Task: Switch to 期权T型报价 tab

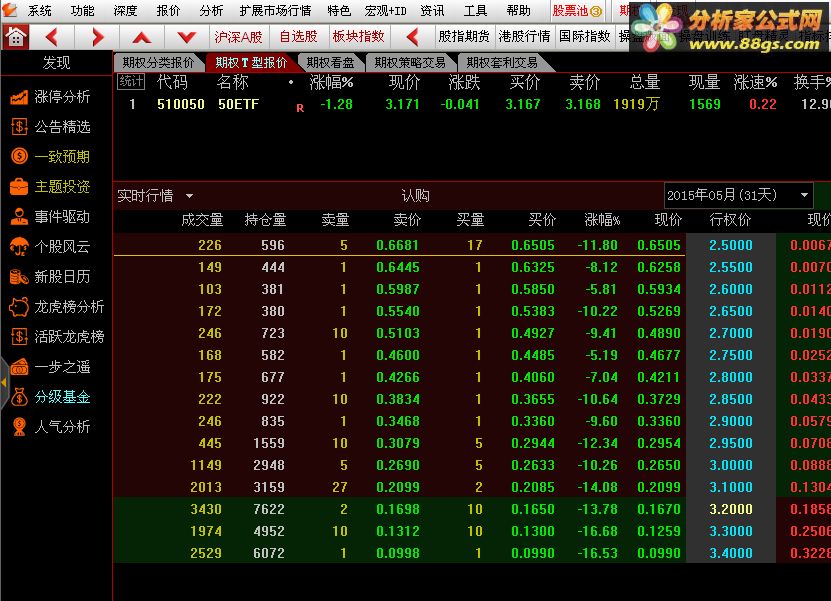Action: [251, 63]
